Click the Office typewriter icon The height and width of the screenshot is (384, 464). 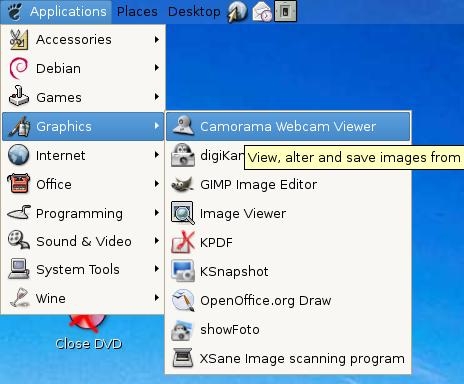pos(19,183)
